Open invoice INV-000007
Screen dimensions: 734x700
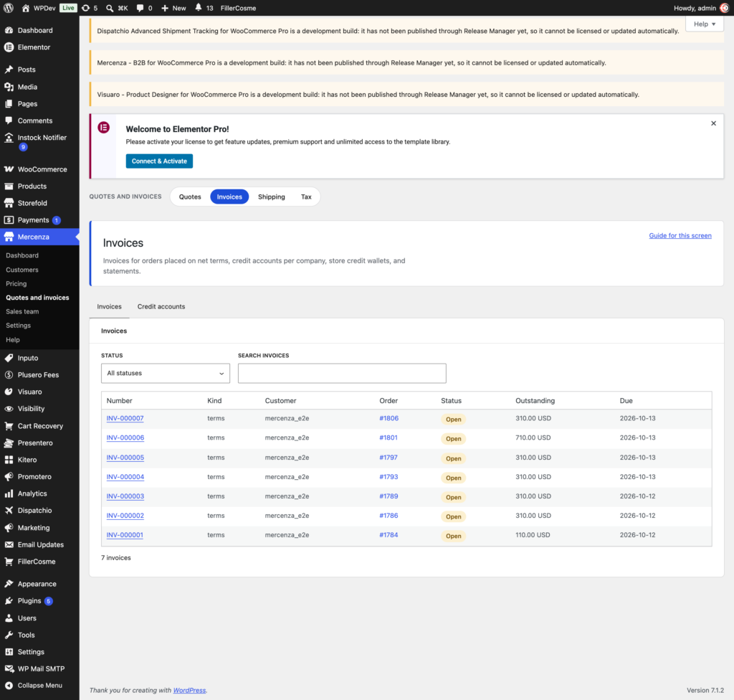(125, 418)
